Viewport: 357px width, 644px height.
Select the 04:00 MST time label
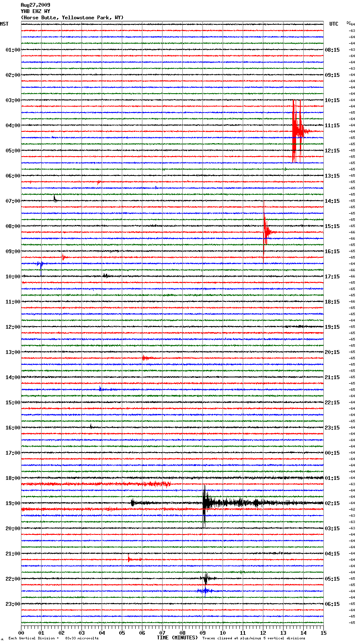pyautogui.click(x=13, y=126)
